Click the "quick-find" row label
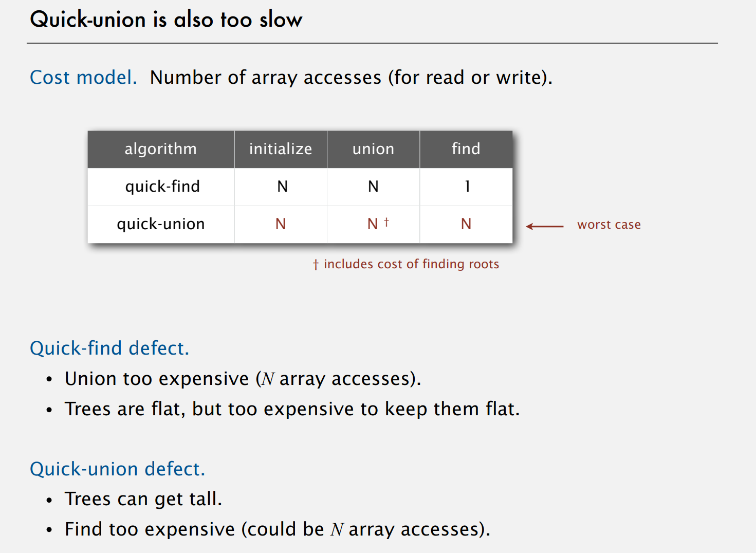 click(162, 187)
